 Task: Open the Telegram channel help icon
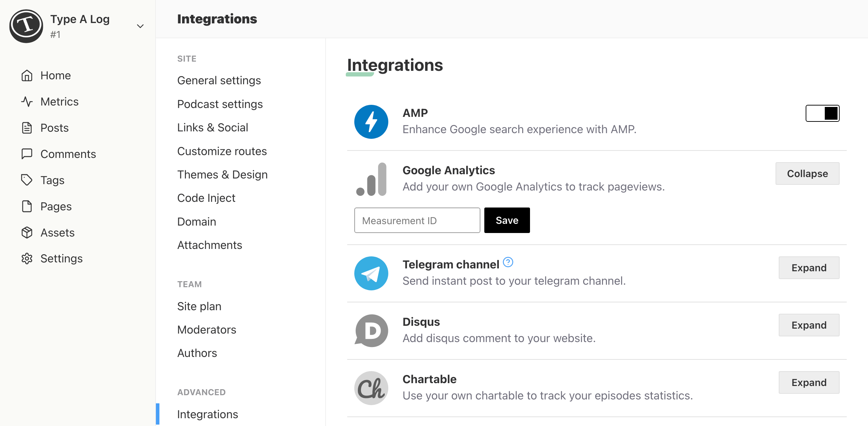tap(508, 262)
